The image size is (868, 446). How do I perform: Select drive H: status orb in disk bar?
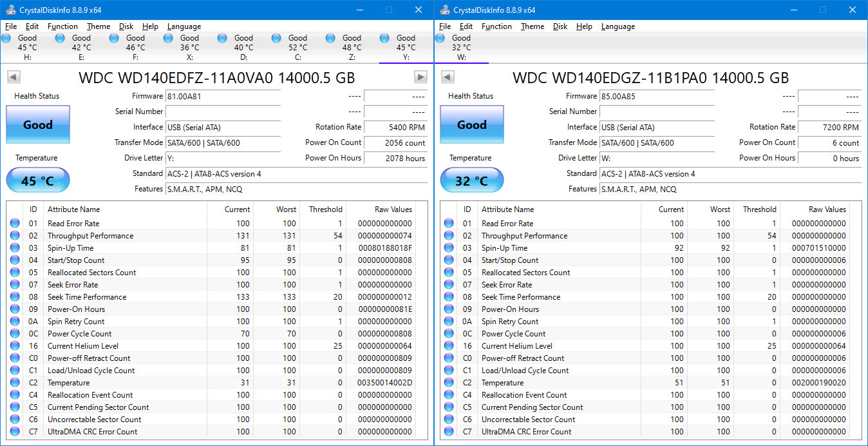pyautogui.click(x=7, y=39)
